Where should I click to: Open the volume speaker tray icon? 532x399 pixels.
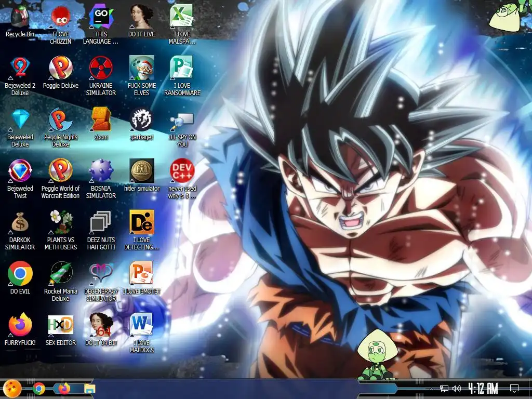457,389
